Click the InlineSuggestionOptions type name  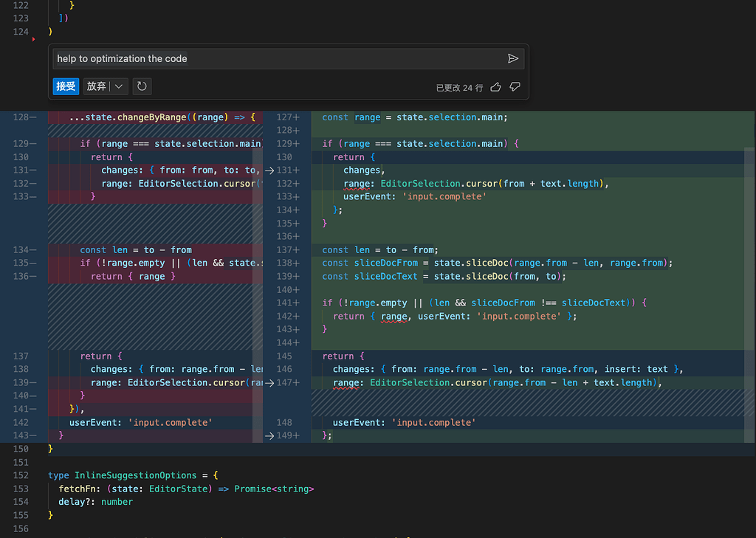coord(135,475)
